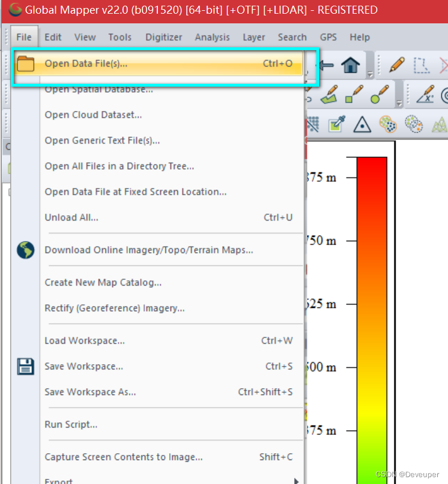The image size is (448, 484).
Task: Click the folder icon beside Open Data File(s)
Action: [25, 64]
